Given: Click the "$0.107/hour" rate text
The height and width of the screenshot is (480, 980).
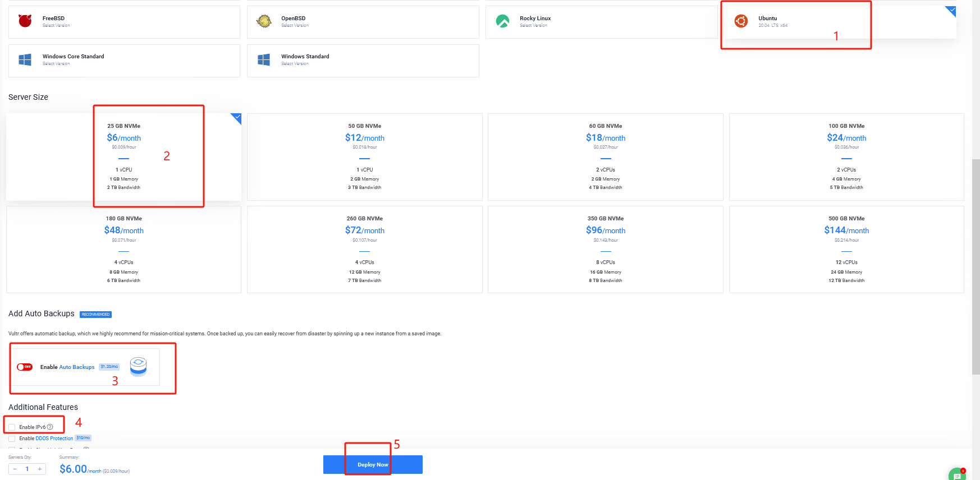Looking at the screenshot, I should 365,240.
